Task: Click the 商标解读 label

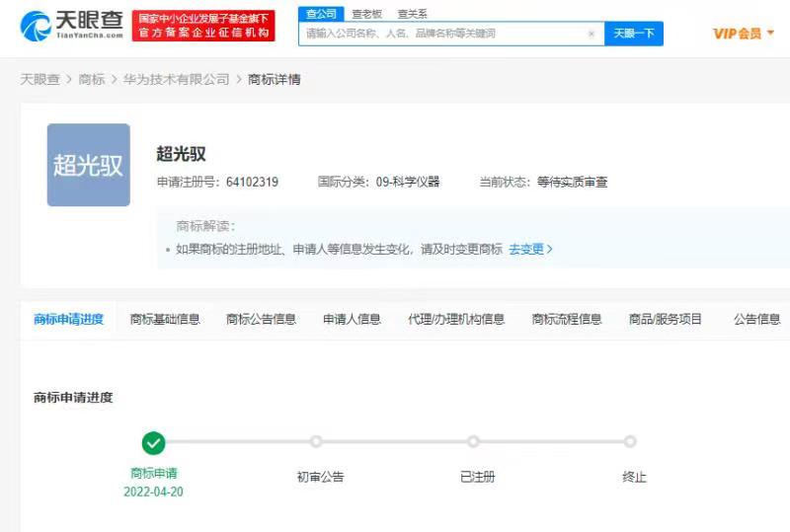Action: [205, 226]
